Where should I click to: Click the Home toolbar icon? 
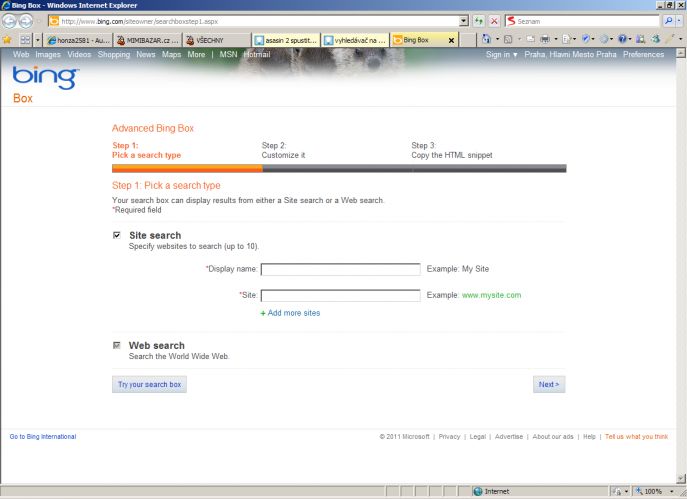click(486, 39)
